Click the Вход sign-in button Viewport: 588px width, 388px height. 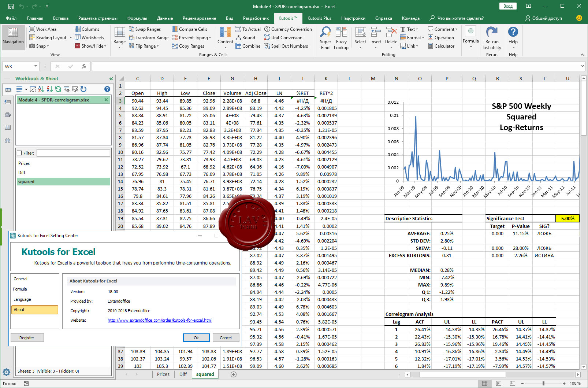click(508, 6)
